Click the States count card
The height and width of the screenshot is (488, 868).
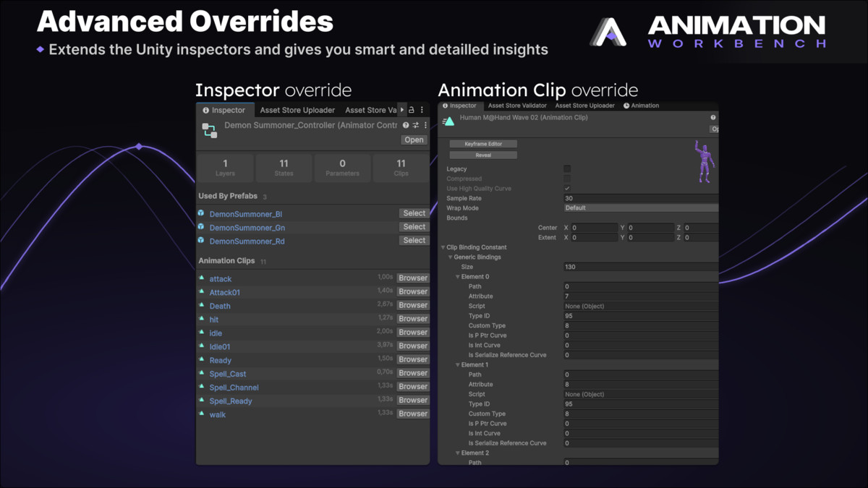click(x=284, y=168)
